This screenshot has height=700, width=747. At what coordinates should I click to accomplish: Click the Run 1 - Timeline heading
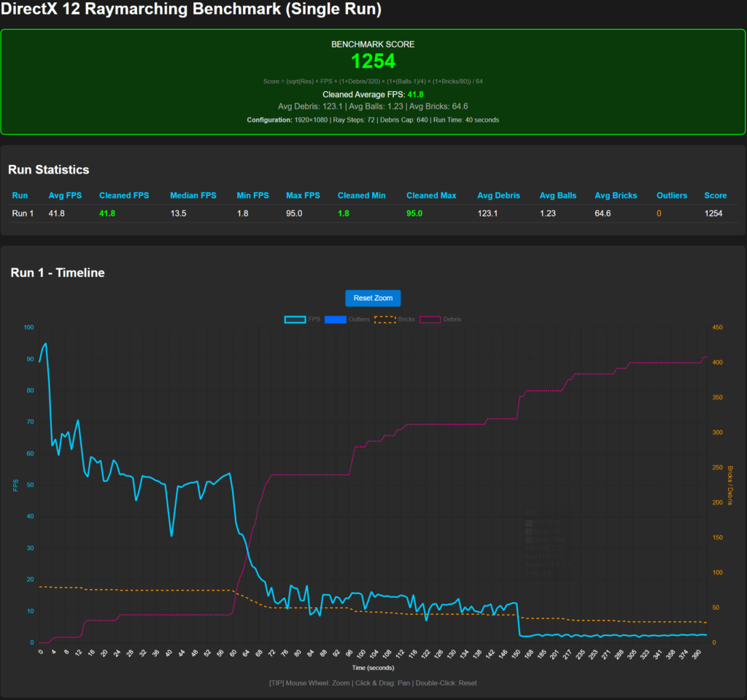[x=58, y=273]
